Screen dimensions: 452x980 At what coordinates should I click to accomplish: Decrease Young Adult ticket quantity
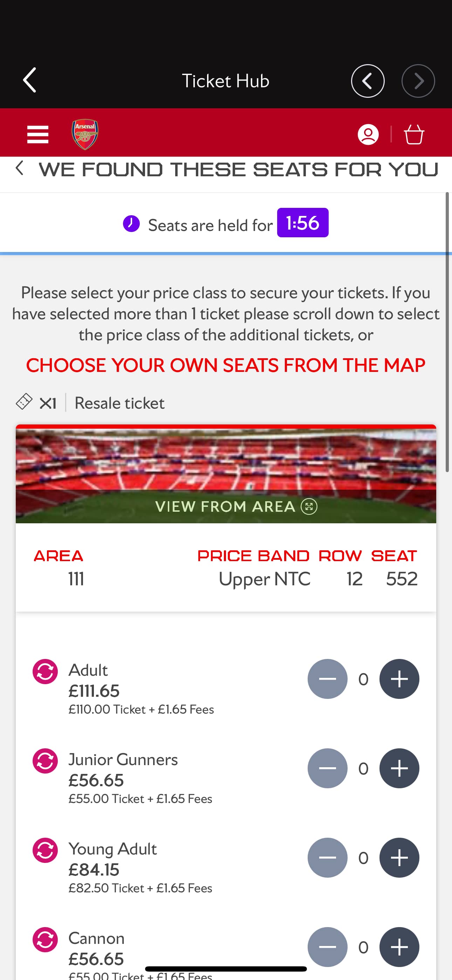tap(327, 858)
